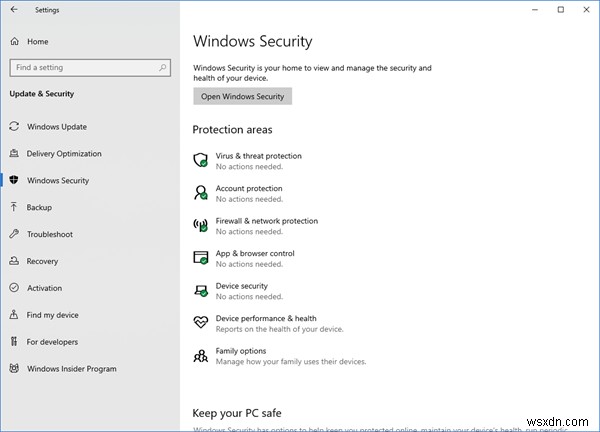
Task: Minimize the Settings window
Action: point(535,10)
